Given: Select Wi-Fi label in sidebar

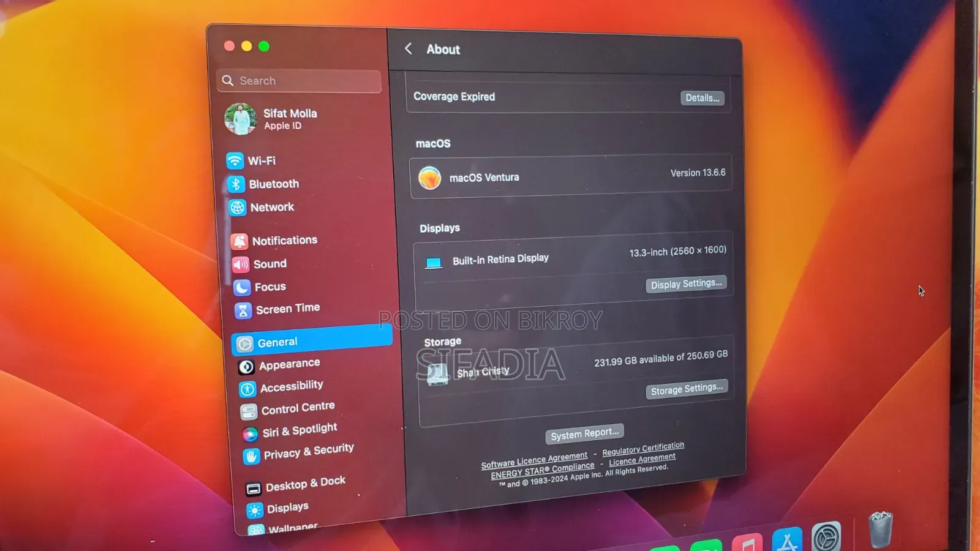Looking at the screenshot, I should tap(262, 160).
